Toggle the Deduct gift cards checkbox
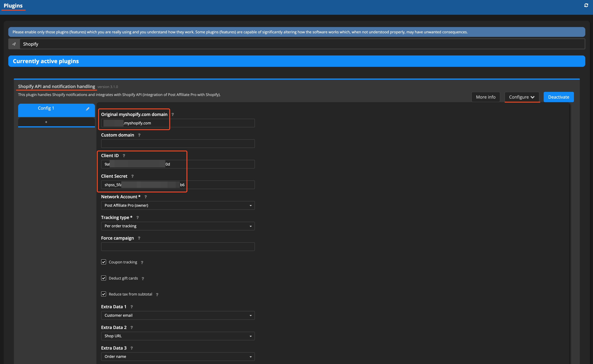 coord(104,278)
